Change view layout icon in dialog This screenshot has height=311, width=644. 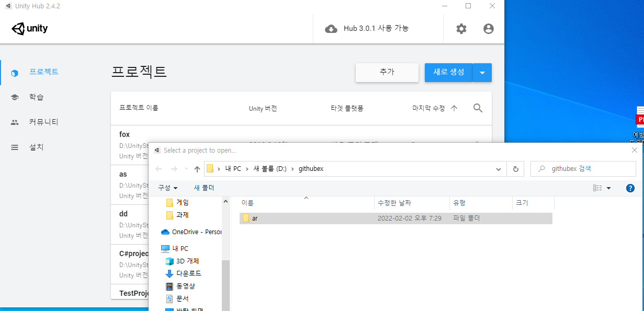pos(597,188)
